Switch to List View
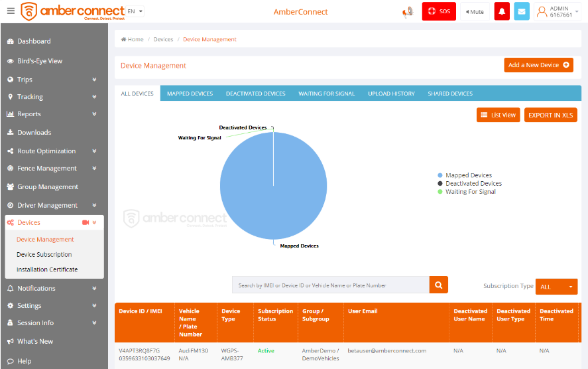Viewport: 588px width, 369px height. click(498, 115)
